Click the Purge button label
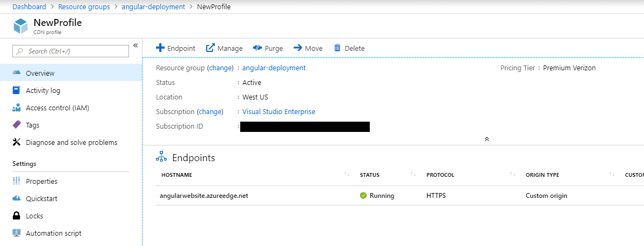Viewport: 644px width, 246px height. [274, 48]
